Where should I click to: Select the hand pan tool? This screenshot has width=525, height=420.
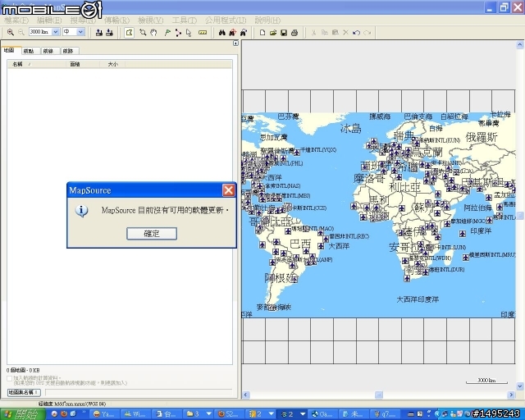[153, 33]
